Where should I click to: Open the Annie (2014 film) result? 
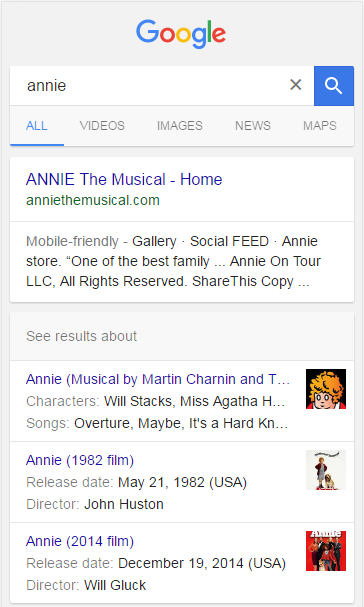[80, 541]
